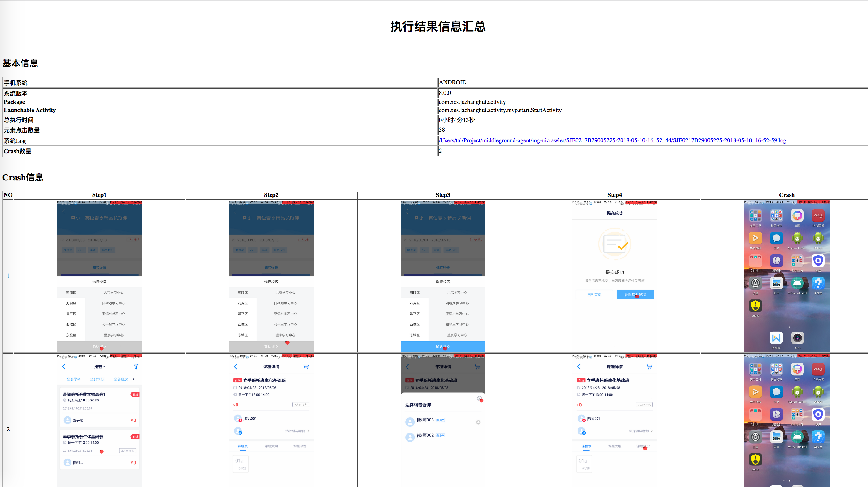
Task: Click the 相机 camera icon in row 1 Crash
Action: 797,338
